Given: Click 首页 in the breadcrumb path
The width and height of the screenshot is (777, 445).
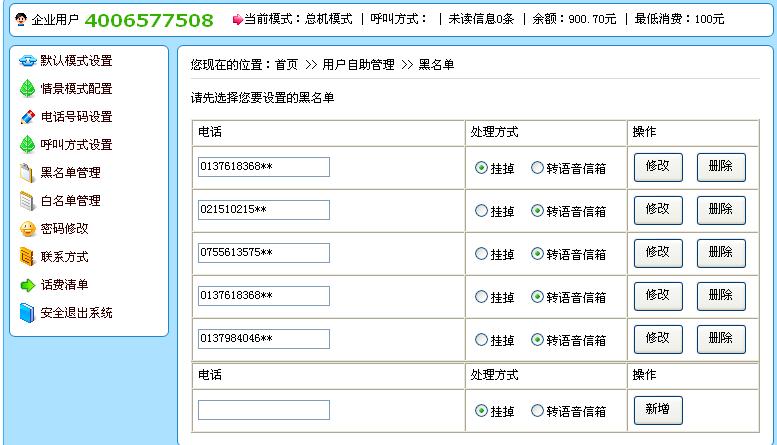Looking at the screenshot, I should pos(287,65).
